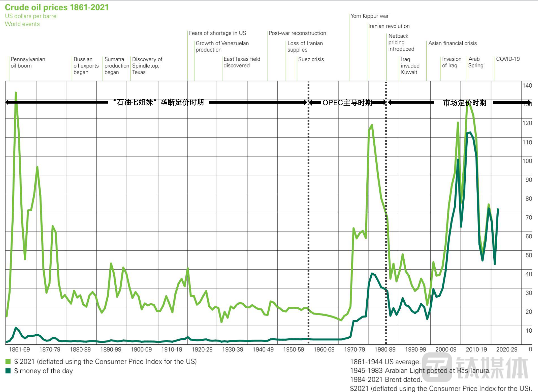Click the light green legend swatch
Image resolution: width=538 pixels, height=392 pixels.
(x=8, y=362)
